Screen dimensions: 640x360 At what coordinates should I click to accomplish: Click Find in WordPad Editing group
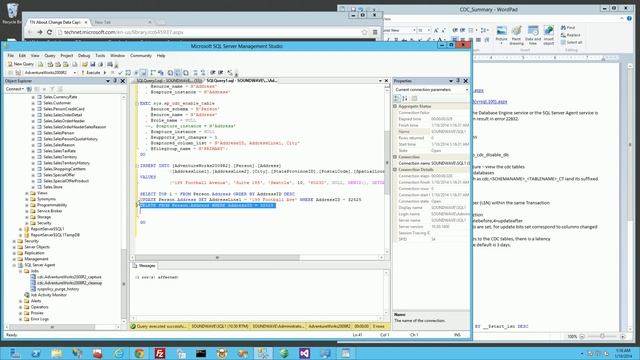pos(568,28)
